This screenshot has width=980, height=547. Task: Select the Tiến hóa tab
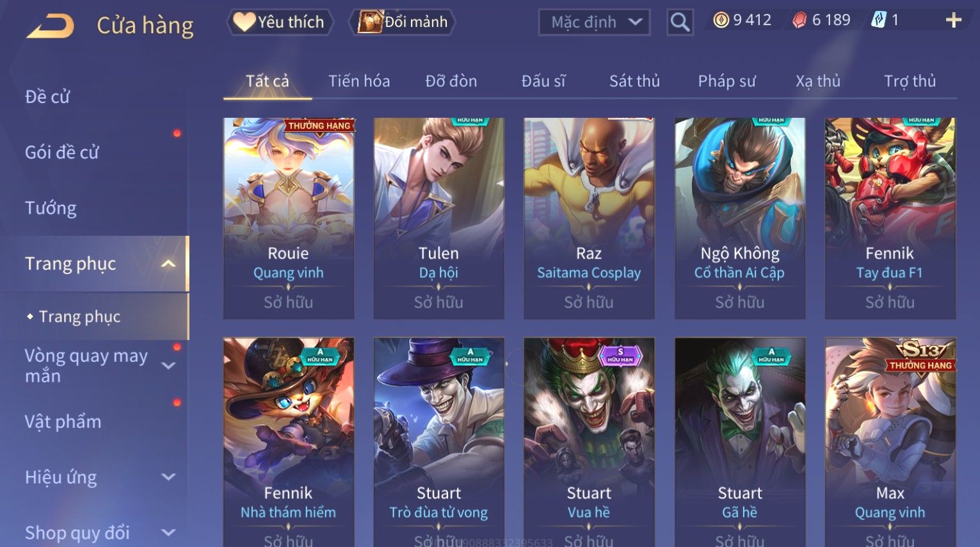click(359, 81)
